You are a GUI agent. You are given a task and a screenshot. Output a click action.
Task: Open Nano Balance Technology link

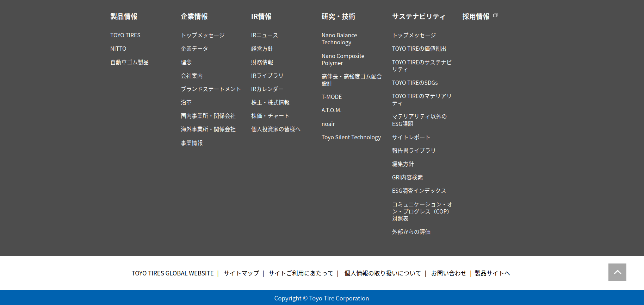point(339,39)
